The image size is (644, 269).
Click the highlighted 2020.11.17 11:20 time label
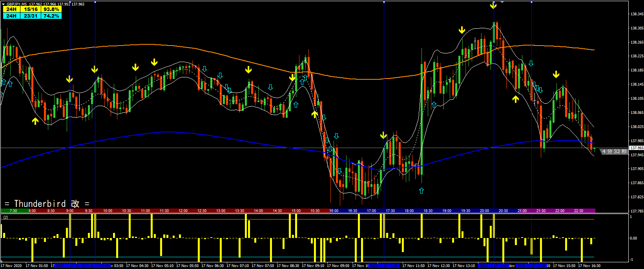[x=384, y=266]
